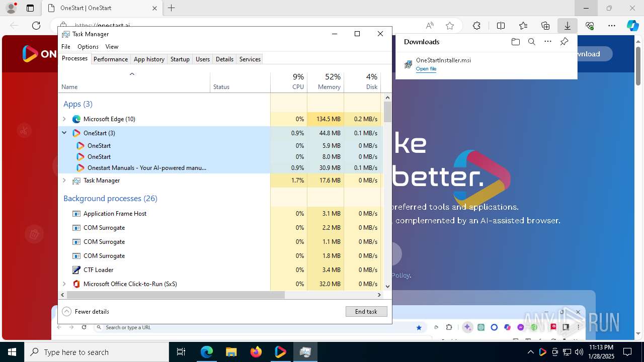The width and height of the screenshot is (644, 362).
Task: Open more options in Downloads panel
Action: click(548, 42)
